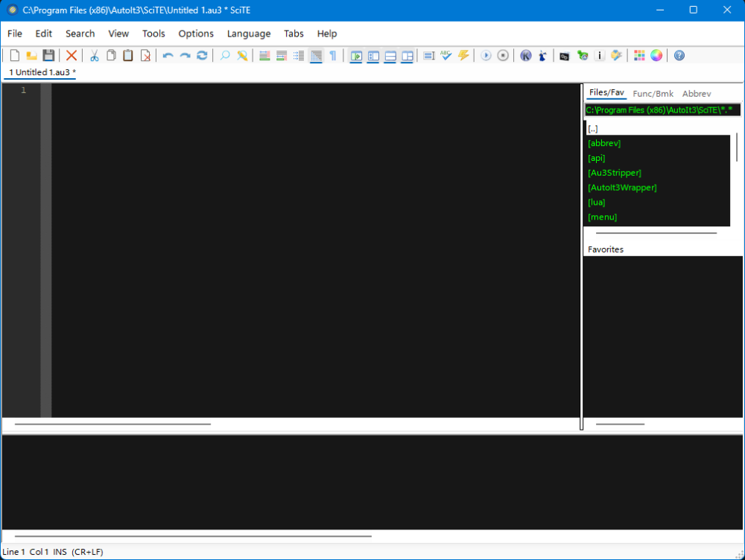Open the Tabs menu
Image resolution: width=745 pixels, height=560 pixels.
click(x=294, y=34)
